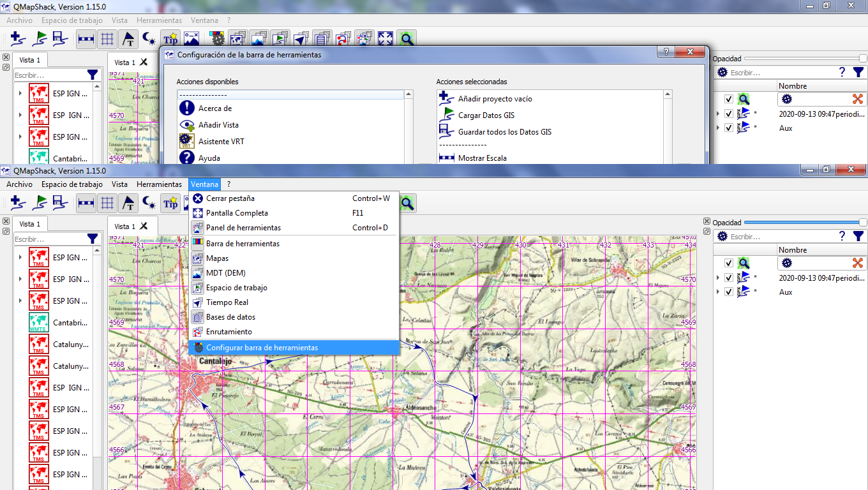
Task: Click workspace Escribir filter field in Ventana-menu window
Action: click(x=782, y=236)
